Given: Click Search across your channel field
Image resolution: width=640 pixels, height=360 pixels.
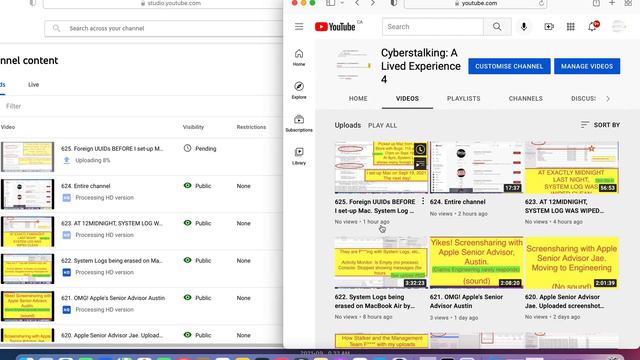Looking at the screenshot, I should point(163,28).
